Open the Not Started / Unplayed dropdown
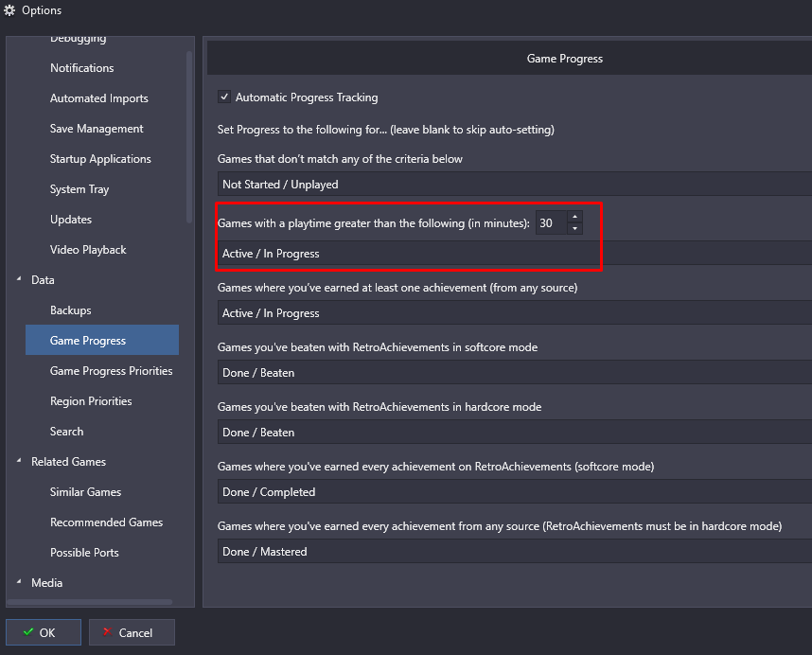This screenshot has height=655, width=812. pos(511,185)
